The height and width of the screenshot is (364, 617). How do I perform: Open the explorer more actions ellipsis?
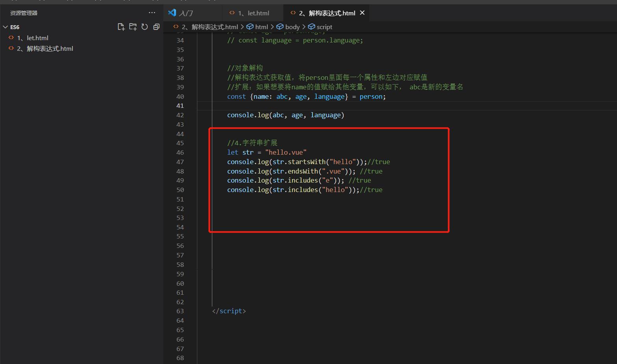(152, 13)
